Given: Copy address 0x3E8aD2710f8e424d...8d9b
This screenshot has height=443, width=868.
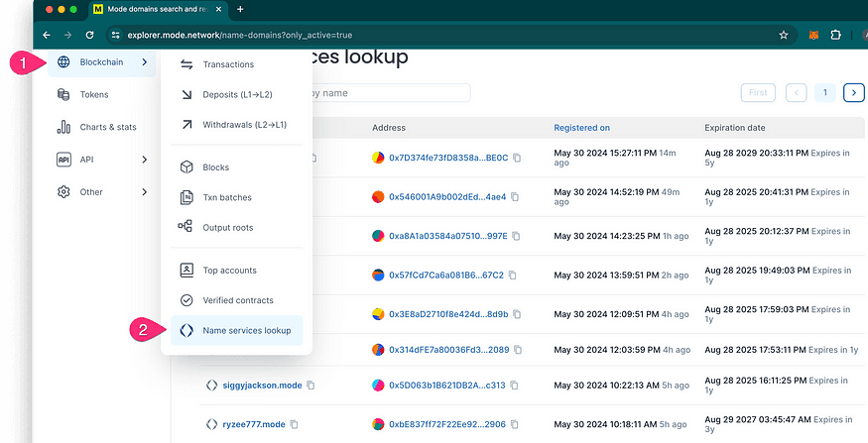Looking at the screenshot, I should (517, 314).
